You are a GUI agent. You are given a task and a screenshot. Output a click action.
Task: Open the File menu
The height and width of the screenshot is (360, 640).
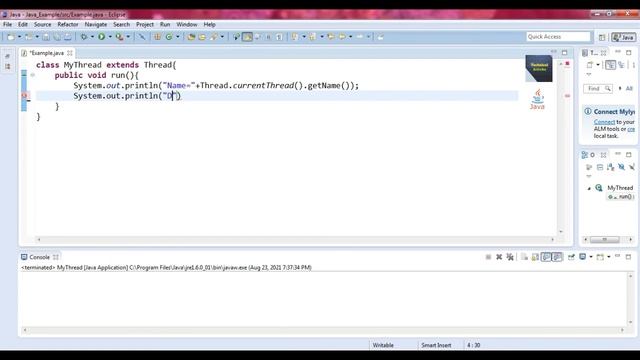click(x=7, y=24)
